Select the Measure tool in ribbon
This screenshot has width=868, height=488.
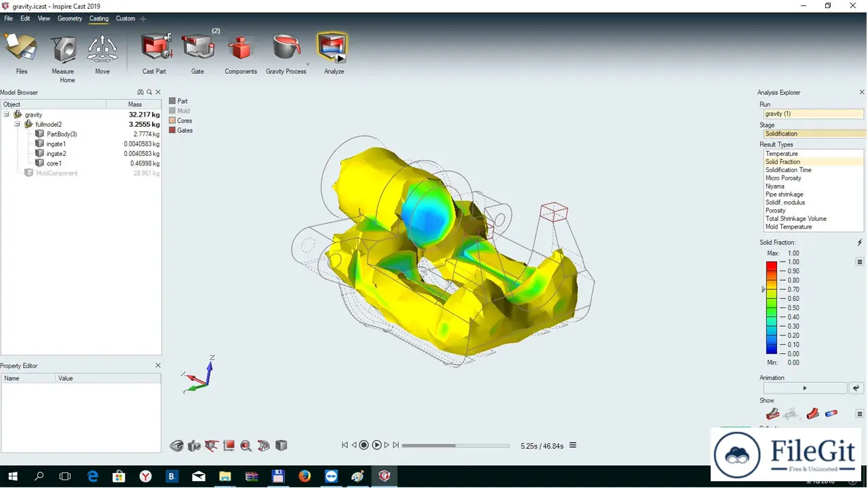click(x=64, y=50)
